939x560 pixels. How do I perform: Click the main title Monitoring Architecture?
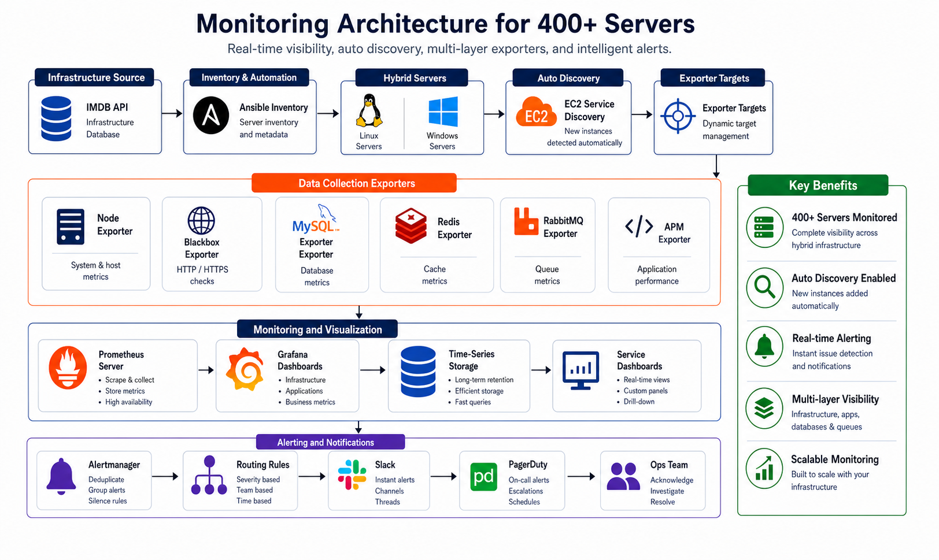pyautogui.click(x=445, y=24)
